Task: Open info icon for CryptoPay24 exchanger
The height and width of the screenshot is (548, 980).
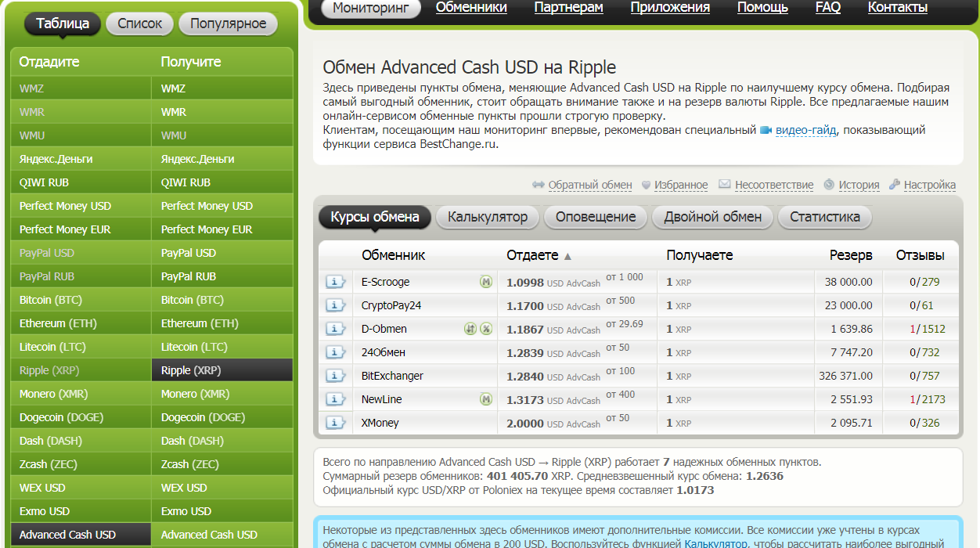Action: pyautogui.click(x=336, y=305)
